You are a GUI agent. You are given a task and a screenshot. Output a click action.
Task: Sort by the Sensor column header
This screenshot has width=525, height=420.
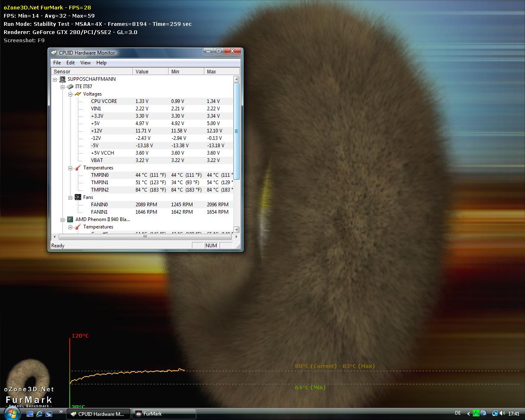92,71
